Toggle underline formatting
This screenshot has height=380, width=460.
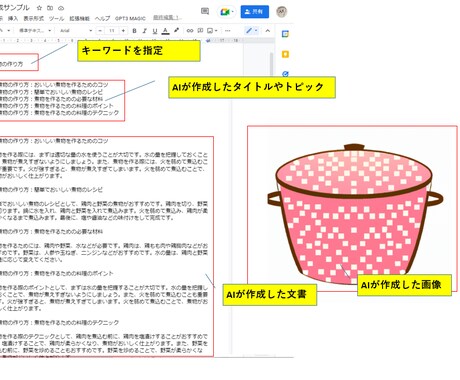point(155,31)
